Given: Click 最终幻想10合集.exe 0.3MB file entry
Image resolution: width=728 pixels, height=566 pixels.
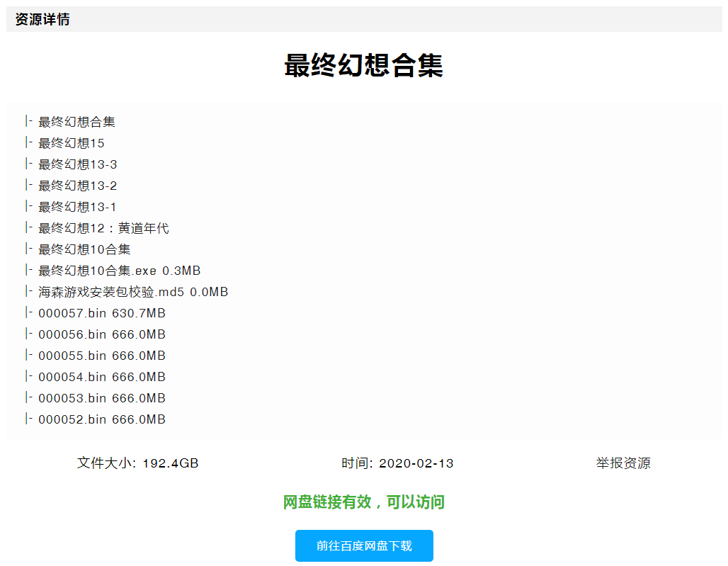Looking at the screenshot, I should 119,271.
